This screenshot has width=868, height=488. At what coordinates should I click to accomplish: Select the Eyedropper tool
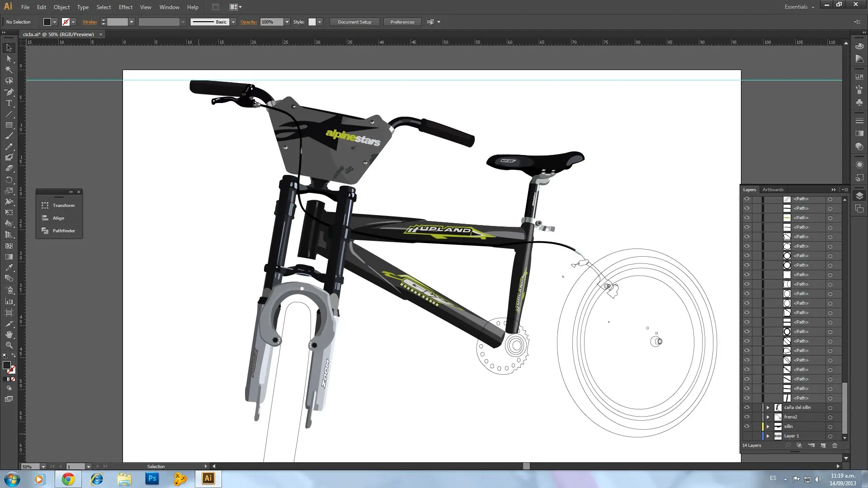(9, 267)
